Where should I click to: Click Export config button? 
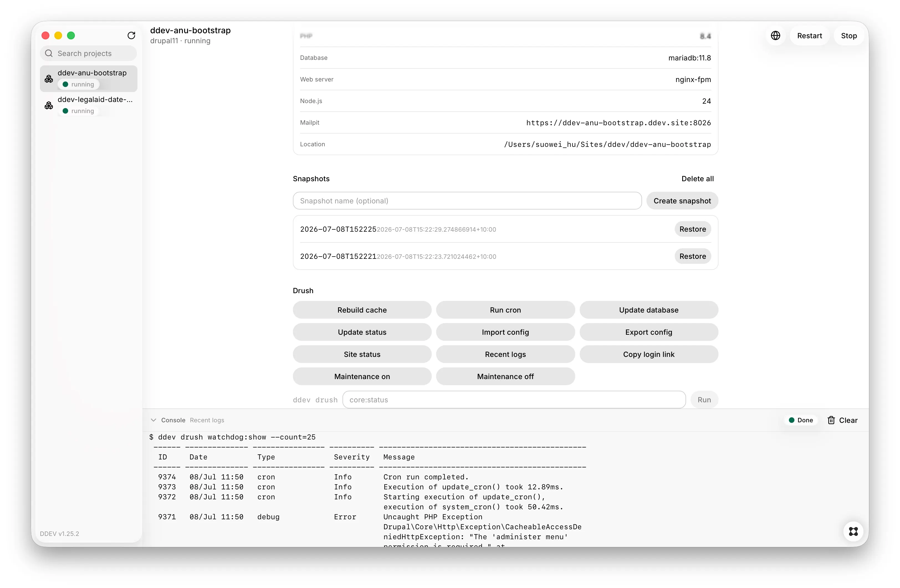(x=649, y=332)
